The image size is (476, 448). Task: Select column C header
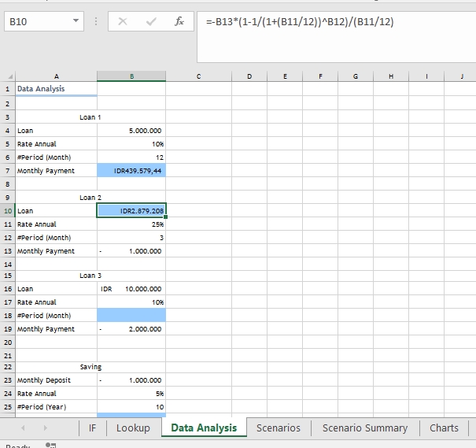(198, 76)
